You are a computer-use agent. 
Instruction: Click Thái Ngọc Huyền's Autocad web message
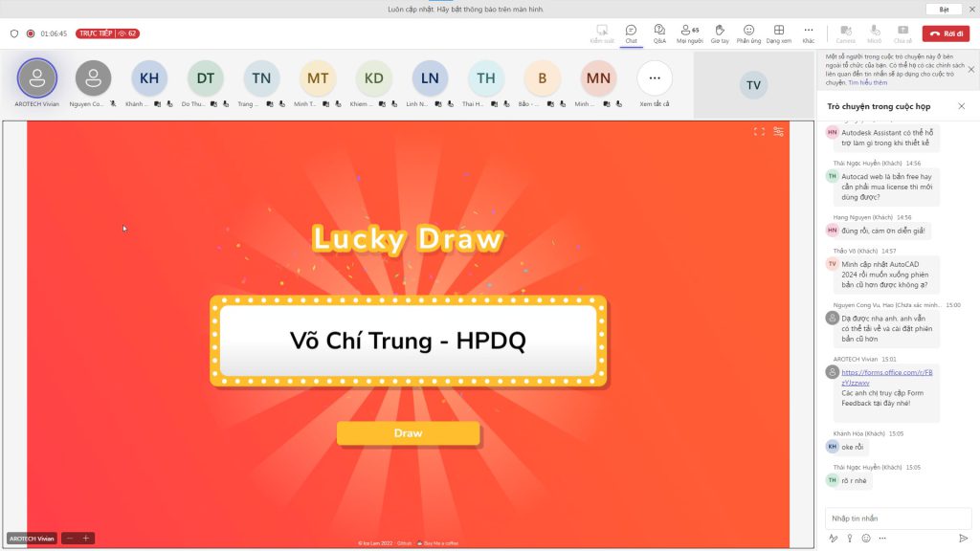tap(887, 187)
